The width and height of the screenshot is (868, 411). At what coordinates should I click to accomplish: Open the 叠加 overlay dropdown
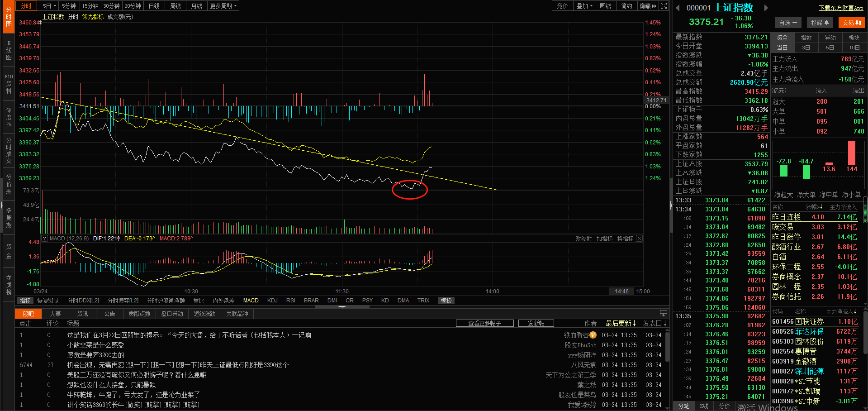pos(584,6)
